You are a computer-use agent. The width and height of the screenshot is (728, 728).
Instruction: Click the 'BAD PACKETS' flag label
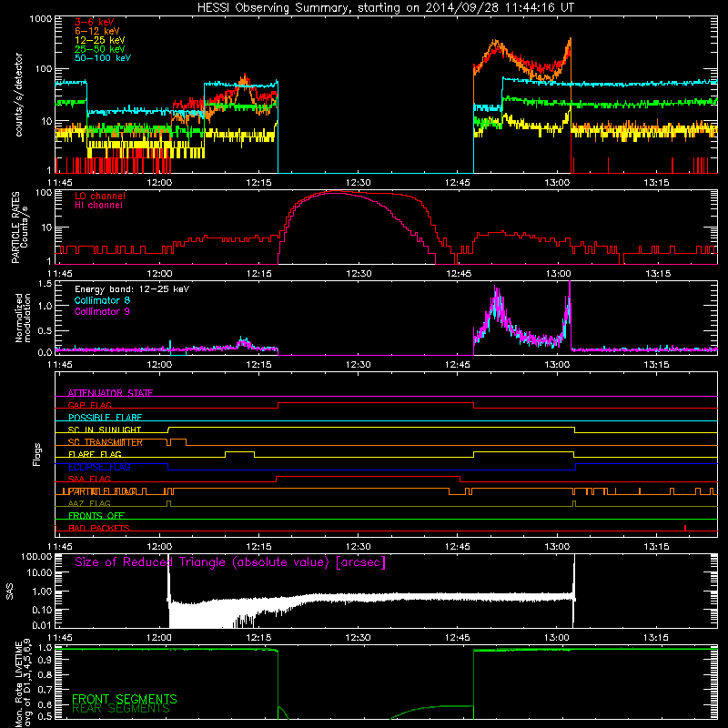click(x=99, y=528)
